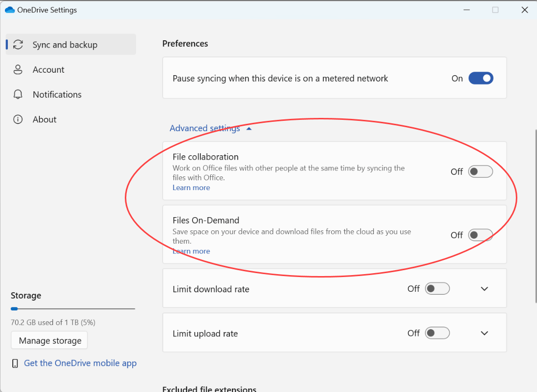537x392 pixels.
Task: Click the person icon next to Account
Action: point(18,69)
